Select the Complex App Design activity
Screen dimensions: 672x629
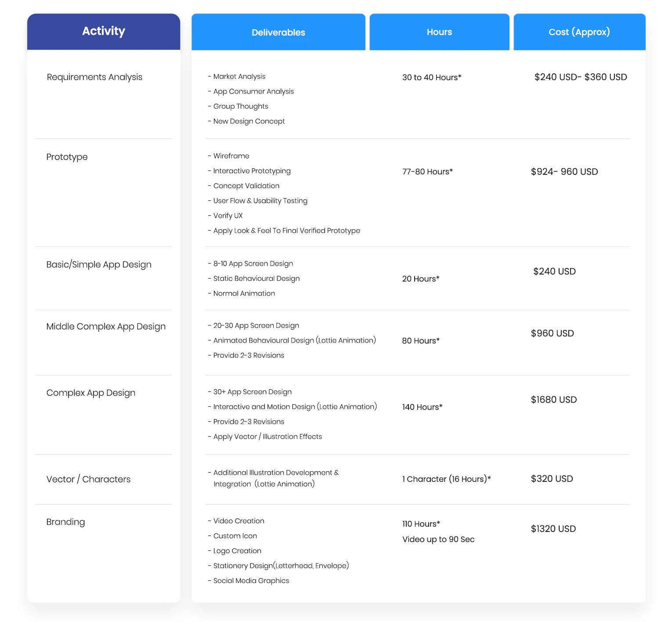[x=91, y=393]
